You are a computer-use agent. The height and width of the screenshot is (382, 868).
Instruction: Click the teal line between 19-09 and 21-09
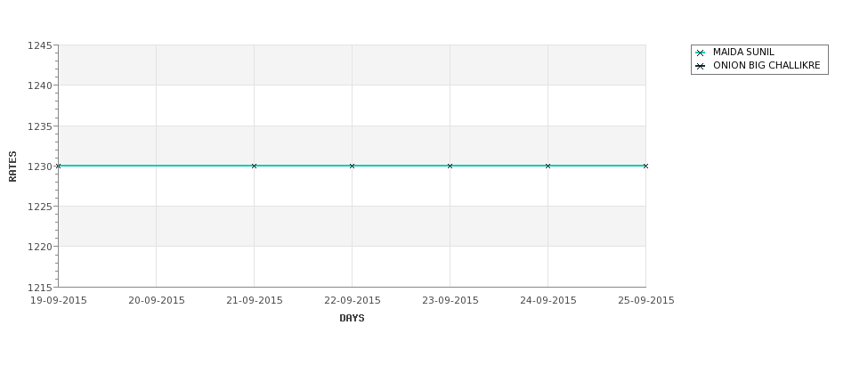[156, 166]
